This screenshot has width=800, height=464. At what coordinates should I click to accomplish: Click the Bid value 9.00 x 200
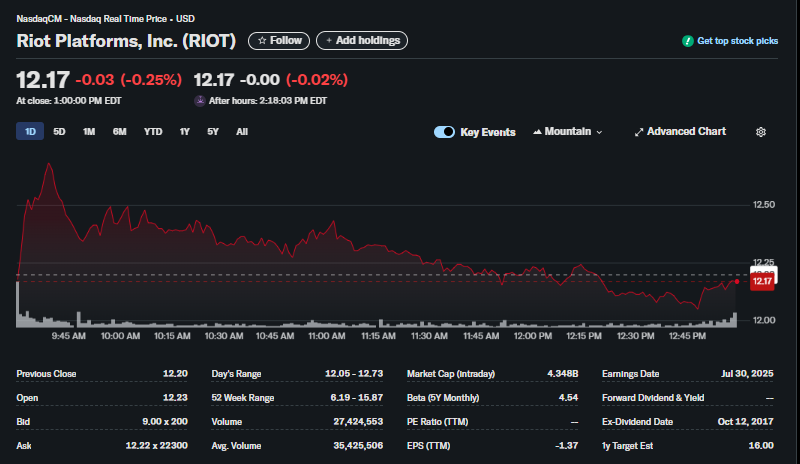[x=165, y=422]
